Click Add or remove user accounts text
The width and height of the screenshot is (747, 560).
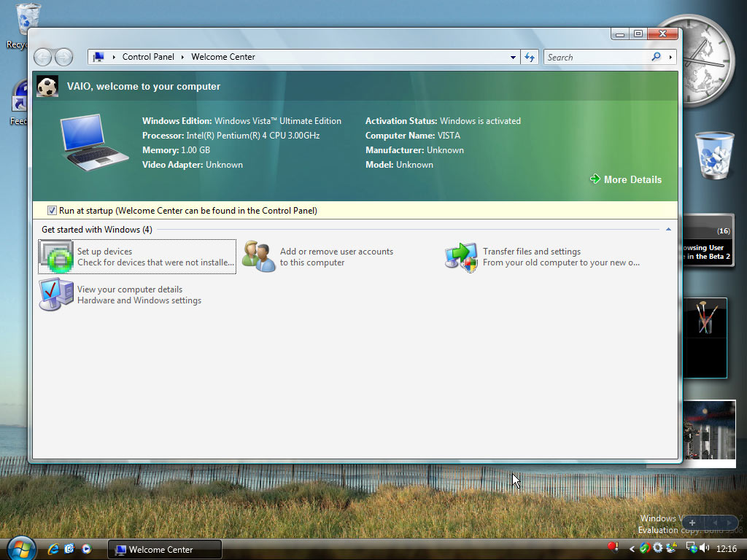tap(336, 252)
